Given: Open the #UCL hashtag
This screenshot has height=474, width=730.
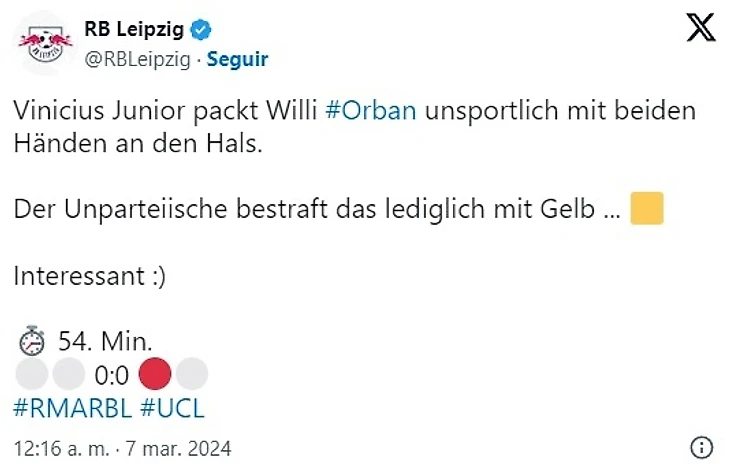Looking at the screenshot, I should click(x=172, y=408).
